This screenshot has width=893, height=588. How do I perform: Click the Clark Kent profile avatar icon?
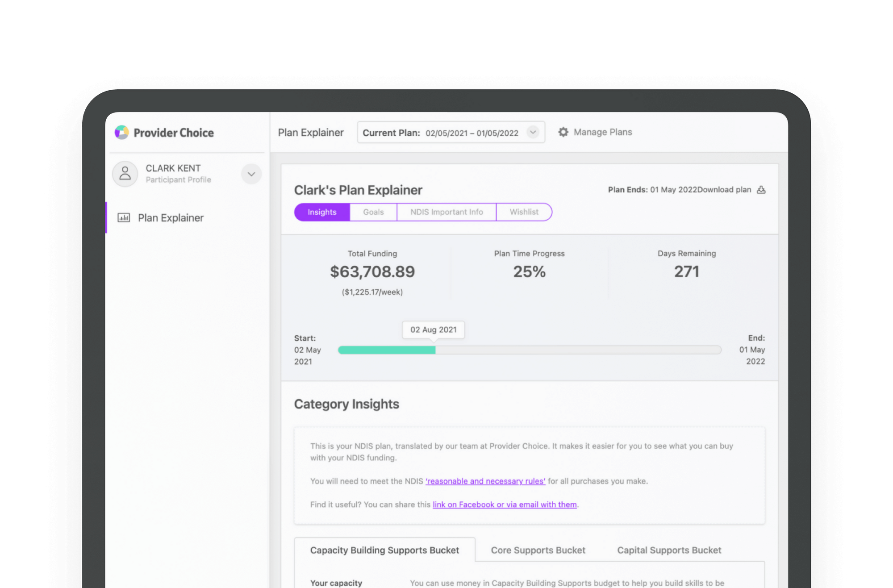click(x=125, y=174)
